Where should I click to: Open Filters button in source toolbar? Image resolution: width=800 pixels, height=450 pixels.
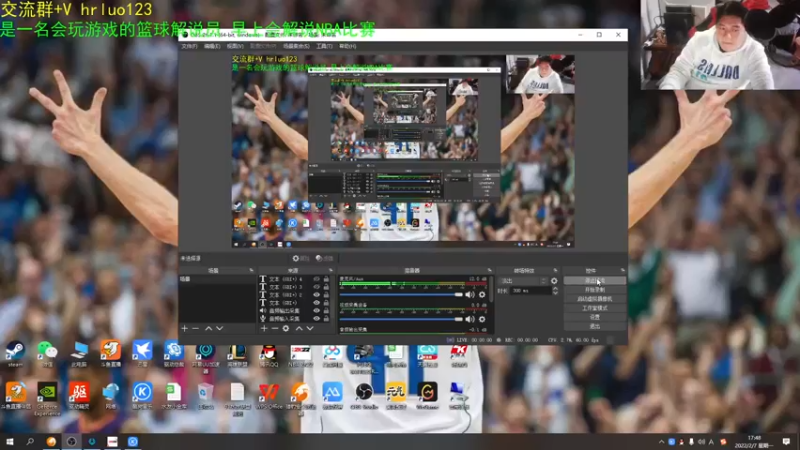pos(324,258)
